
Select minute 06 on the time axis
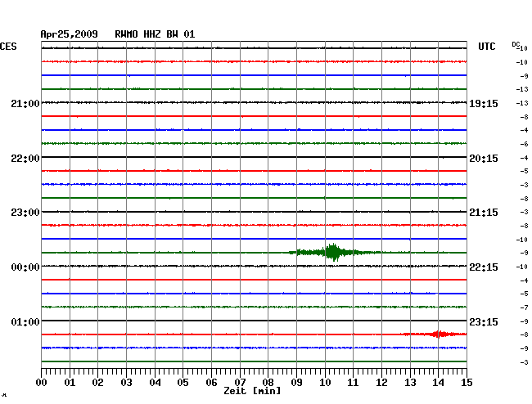click(211, 383)
